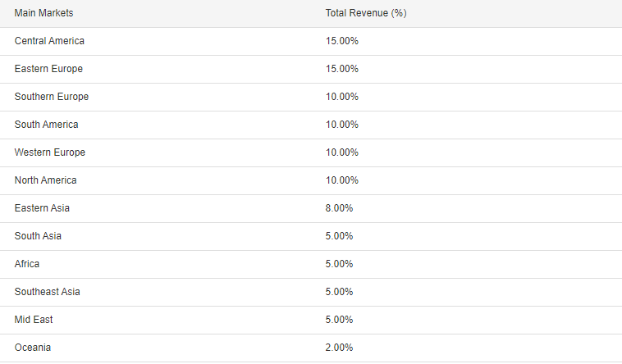
Task: Click Africa's 5.00% revenue value
Action: pyautogui.click(x=339, y=264)
